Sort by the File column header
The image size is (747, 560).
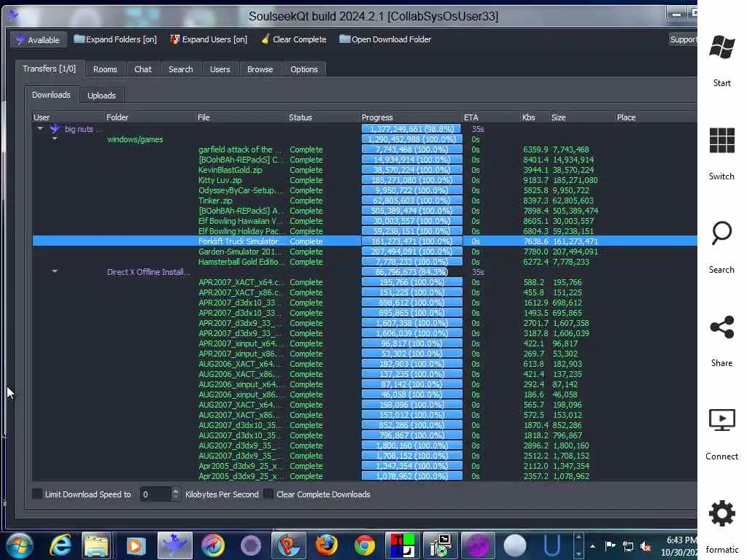241,117
